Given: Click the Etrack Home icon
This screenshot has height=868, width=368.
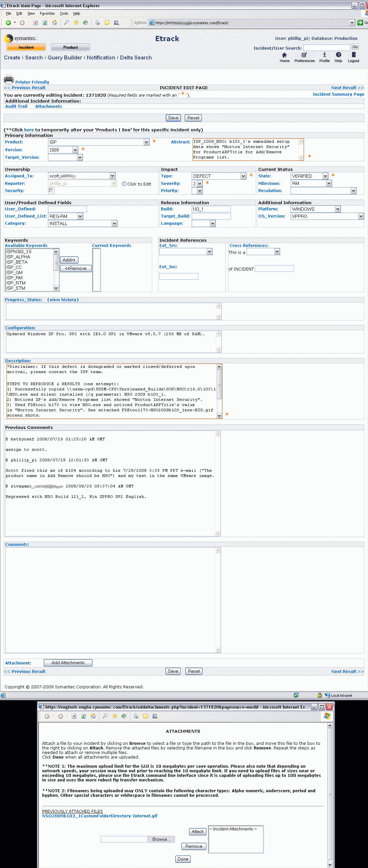Looking at the screenshot, I should [x=284, y=55].
